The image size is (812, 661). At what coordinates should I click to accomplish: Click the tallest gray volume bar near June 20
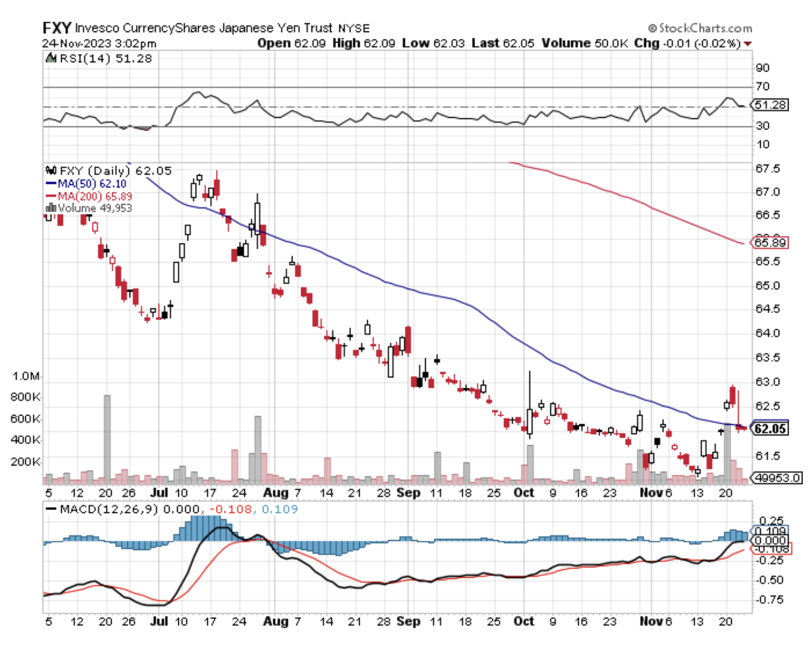point(107,439)
